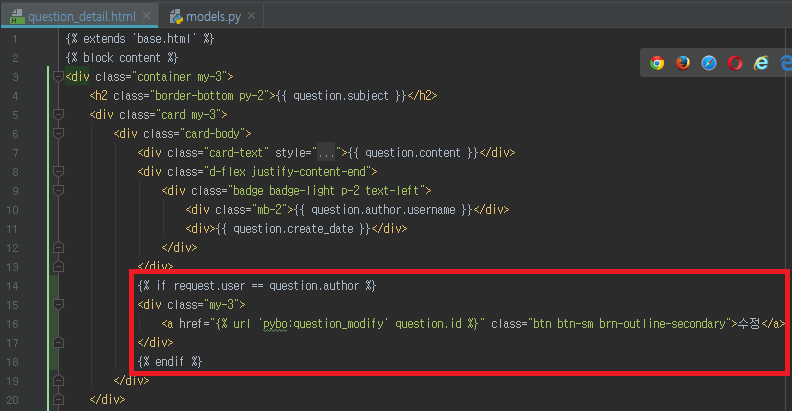Click fold end marker on line 19

click(x=58, y=381)
